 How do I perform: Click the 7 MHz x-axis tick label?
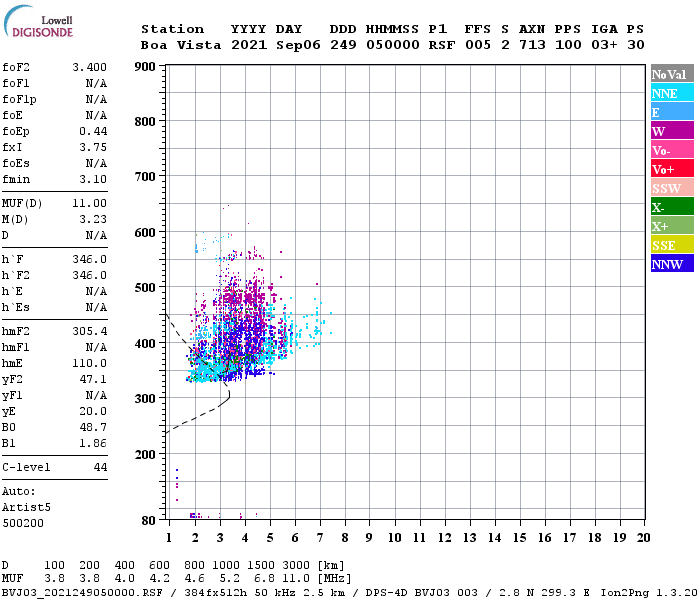pos(320,538)
